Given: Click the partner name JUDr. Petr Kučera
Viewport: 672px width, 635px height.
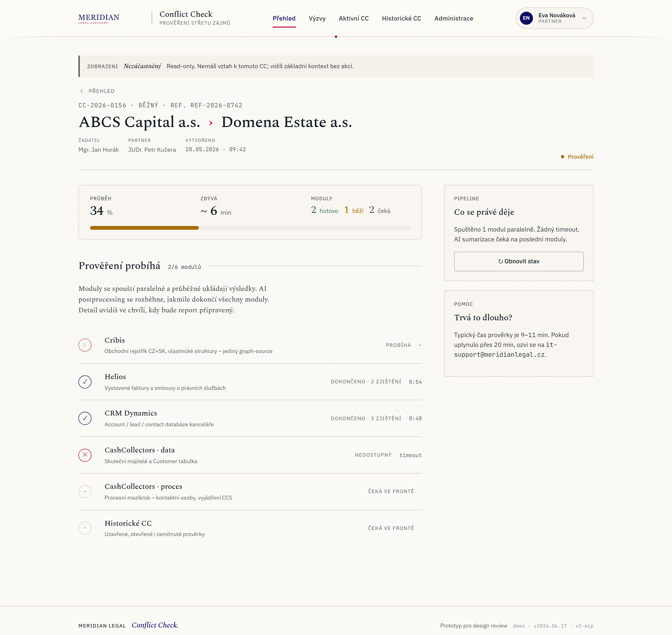Looking at the screenshot, I should coord(152,150).
